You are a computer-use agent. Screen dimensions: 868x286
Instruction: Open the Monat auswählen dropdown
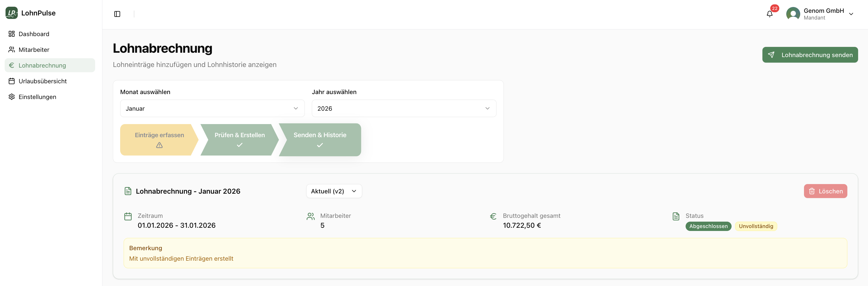point(212,108)
